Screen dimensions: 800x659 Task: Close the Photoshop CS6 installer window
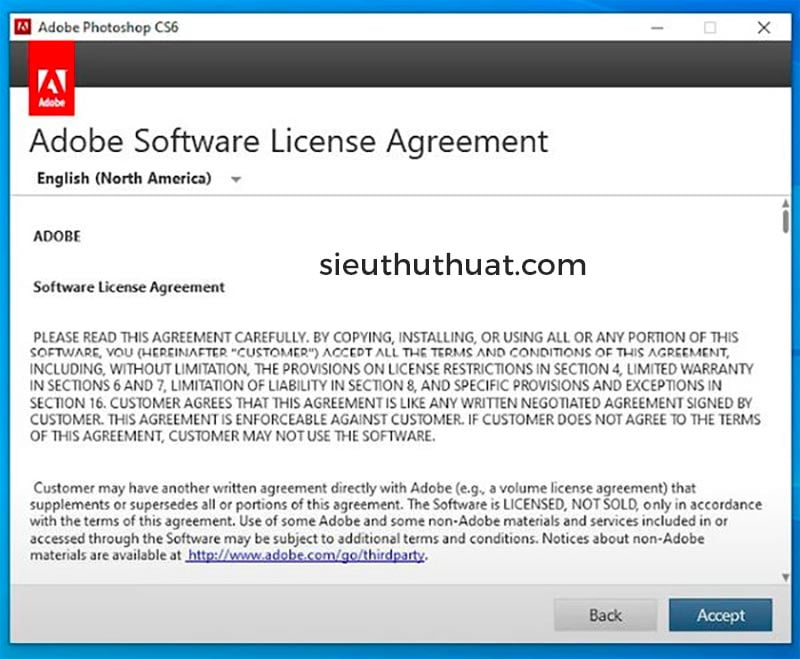tap(764, 27)
